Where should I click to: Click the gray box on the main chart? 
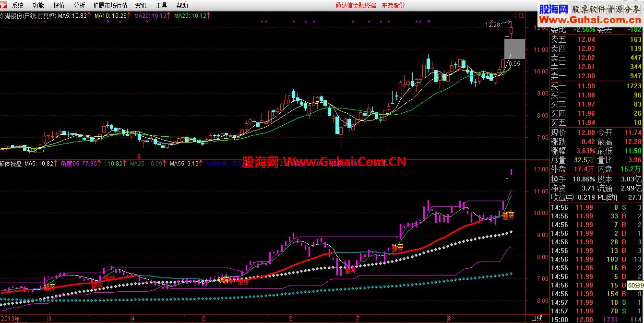(514, 49)
